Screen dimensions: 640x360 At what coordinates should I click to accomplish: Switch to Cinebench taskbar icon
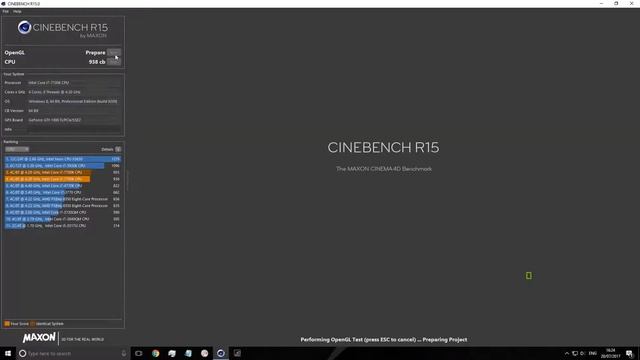[x=221, y=353]
